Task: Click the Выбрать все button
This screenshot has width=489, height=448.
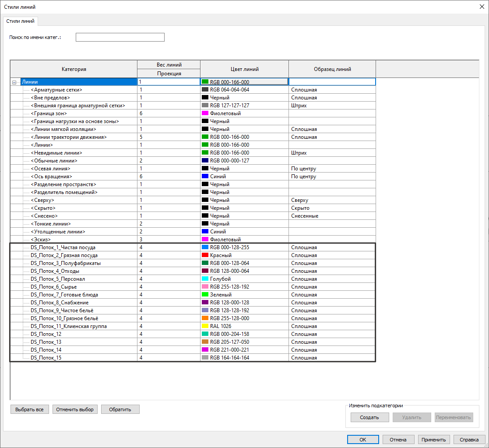Action: tap(29, 409)
